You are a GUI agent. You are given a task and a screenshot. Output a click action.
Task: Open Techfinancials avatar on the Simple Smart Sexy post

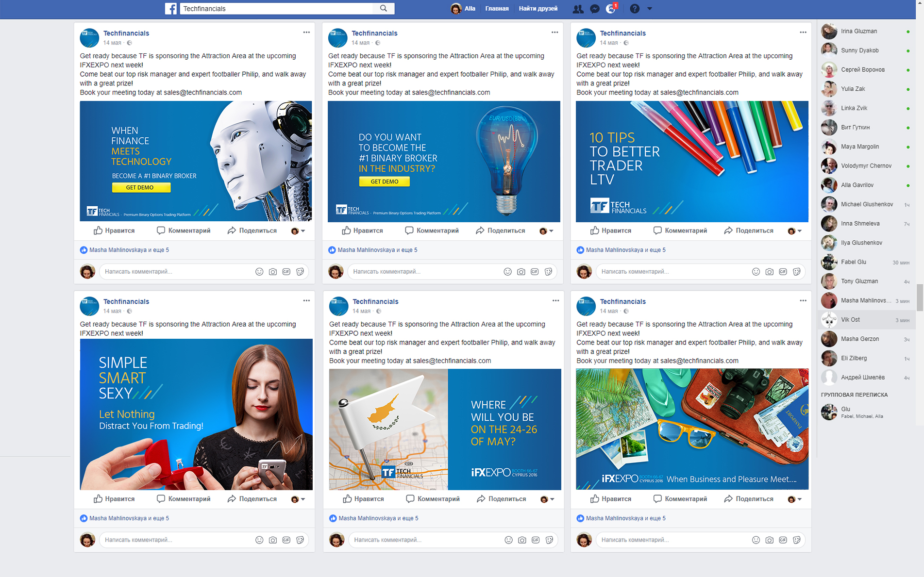point(89,306)
